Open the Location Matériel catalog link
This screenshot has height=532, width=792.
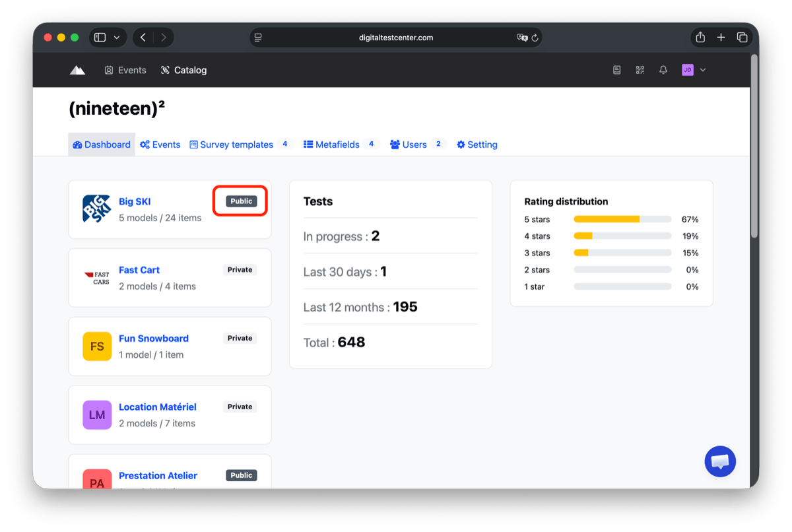(158, 407)
